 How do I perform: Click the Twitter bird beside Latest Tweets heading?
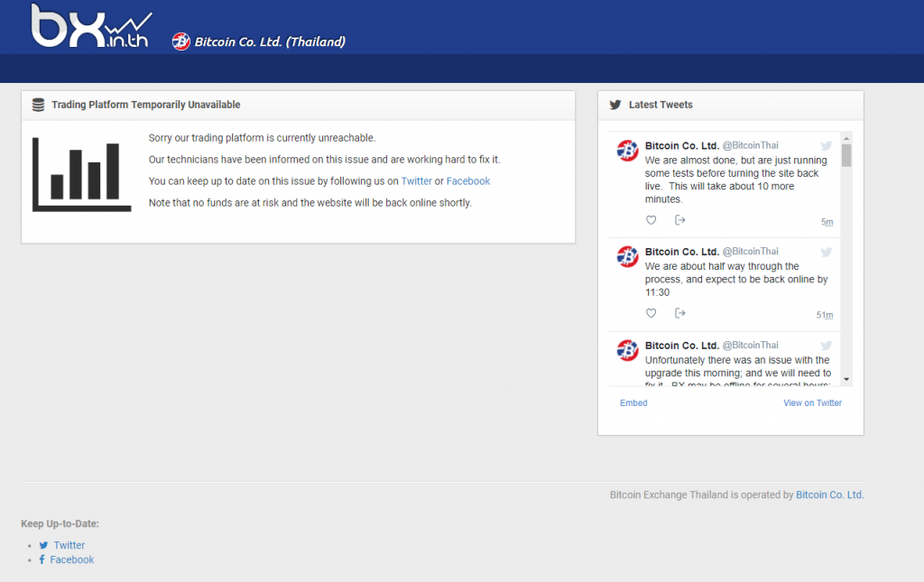click(x=615, y=105)
